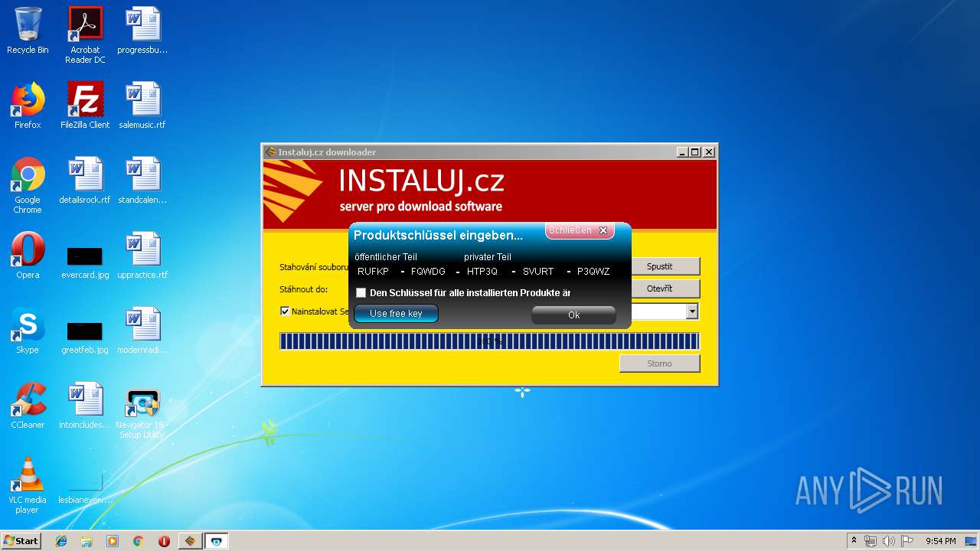Open salemusic.rtf document
Screen dimensions: 980x551
pyautogui.click(x=142, y=106)
